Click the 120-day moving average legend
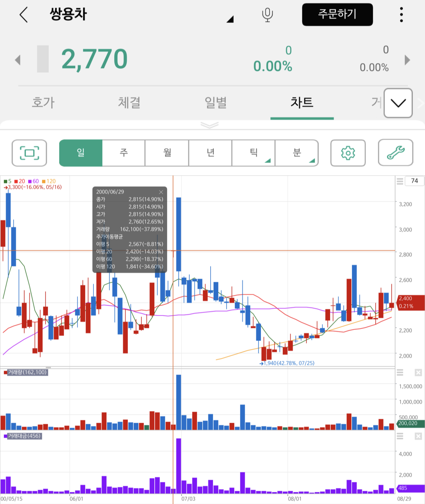Viewport: 425px width, 504px height. (x=49, y=181)
